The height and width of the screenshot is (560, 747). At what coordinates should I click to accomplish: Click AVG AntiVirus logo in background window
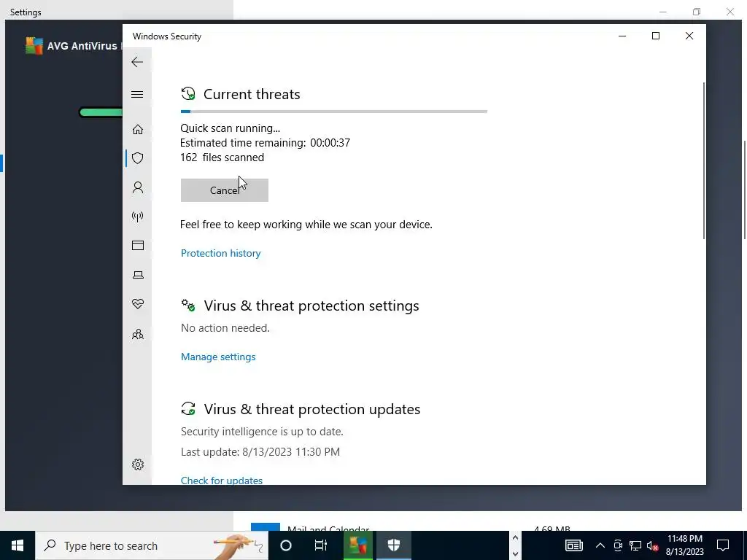pos(34,46)
